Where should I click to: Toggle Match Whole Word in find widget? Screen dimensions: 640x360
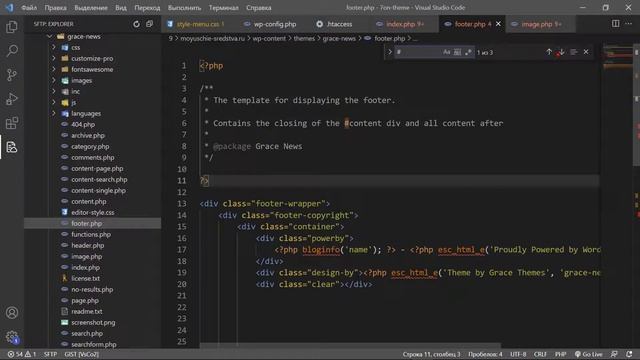[457, 52]
